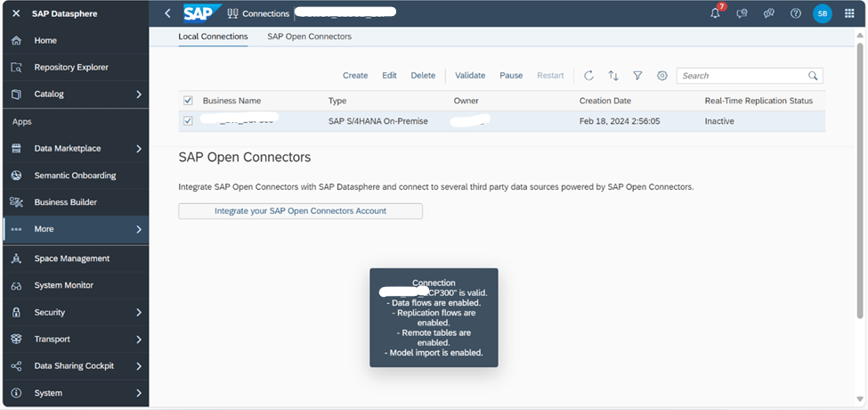Click the Semantic Onboarding icon
Screen dimensions: 868x410
[x=17, y=176]
